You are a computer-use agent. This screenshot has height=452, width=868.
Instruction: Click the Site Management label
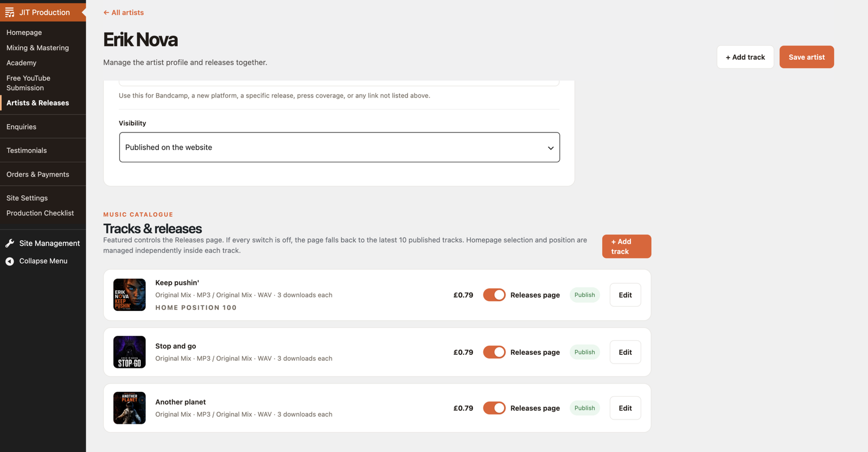(x=49, y=244)
